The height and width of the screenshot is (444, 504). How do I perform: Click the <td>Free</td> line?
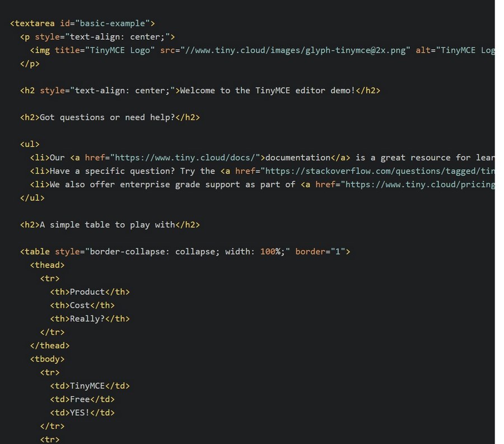[x=82, y=399]
